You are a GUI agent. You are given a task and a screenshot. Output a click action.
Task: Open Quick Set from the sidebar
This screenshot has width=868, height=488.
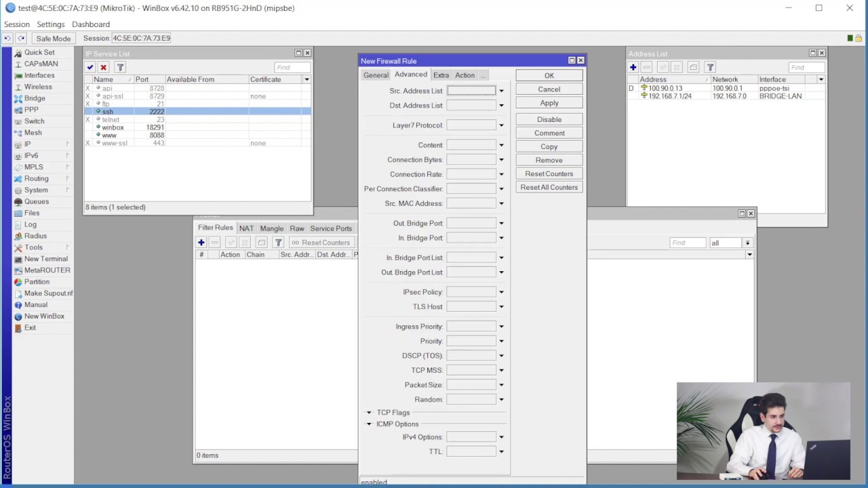(39, 52)
